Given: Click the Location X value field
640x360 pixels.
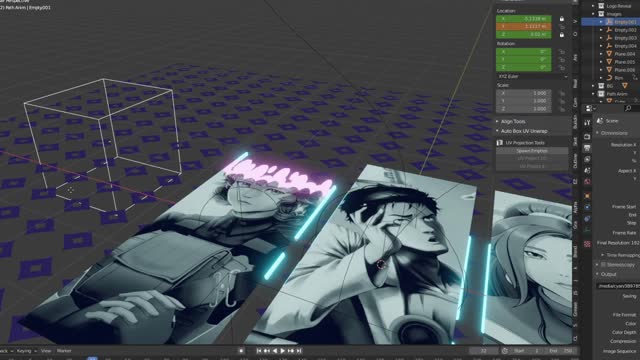Looking at the screenshot, I should point(524,19).
